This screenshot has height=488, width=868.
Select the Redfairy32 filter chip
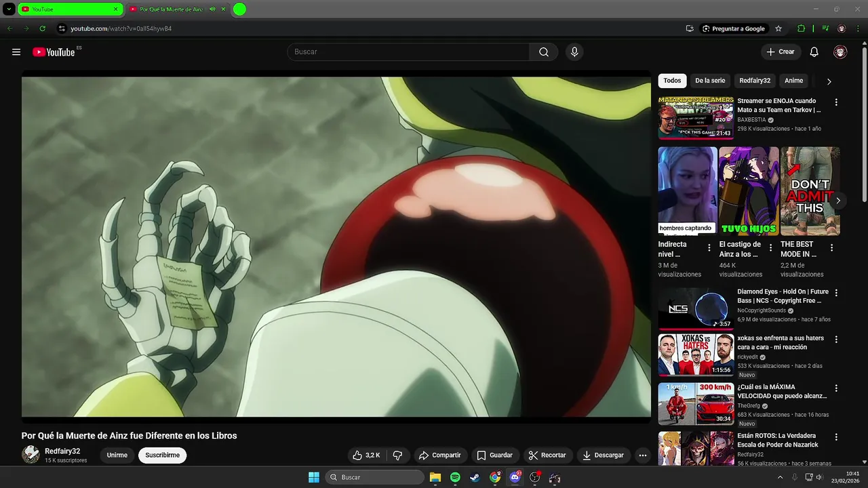[755, 81]
